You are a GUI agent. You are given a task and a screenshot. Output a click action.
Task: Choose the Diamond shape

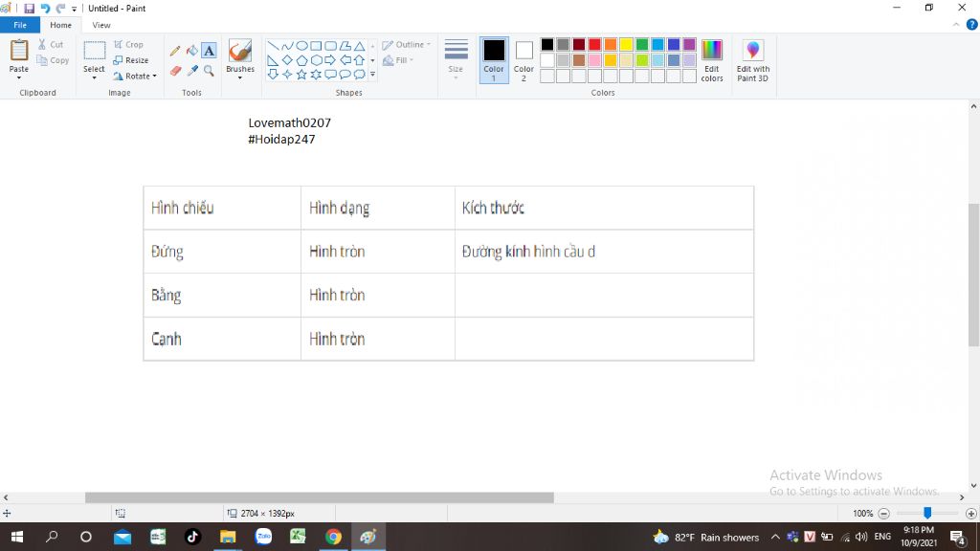tap(287, 60)
